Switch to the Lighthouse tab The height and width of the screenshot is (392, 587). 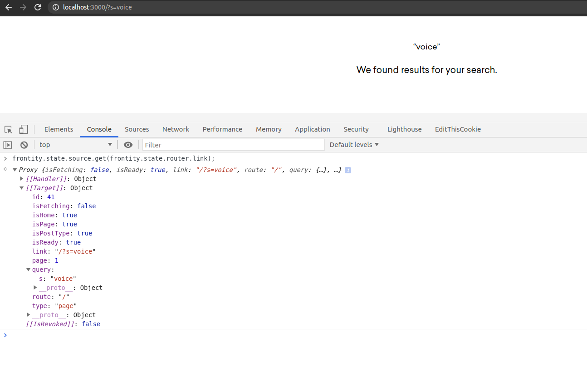404,129
